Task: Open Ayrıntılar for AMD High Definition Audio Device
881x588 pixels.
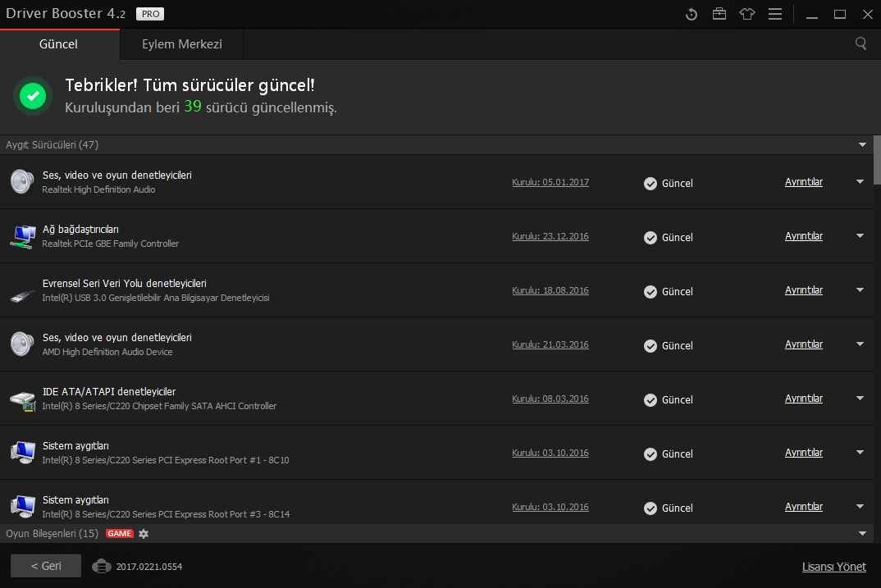Action: click(803, 344)
